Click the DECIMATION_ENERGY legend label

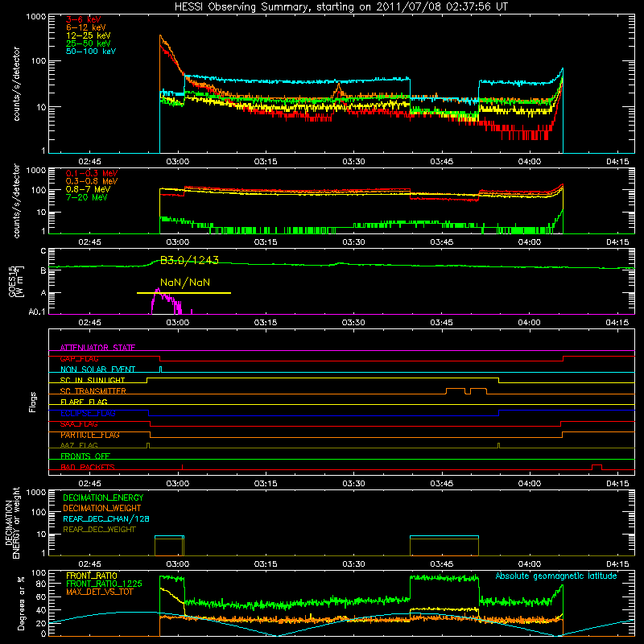click(103, 497)
